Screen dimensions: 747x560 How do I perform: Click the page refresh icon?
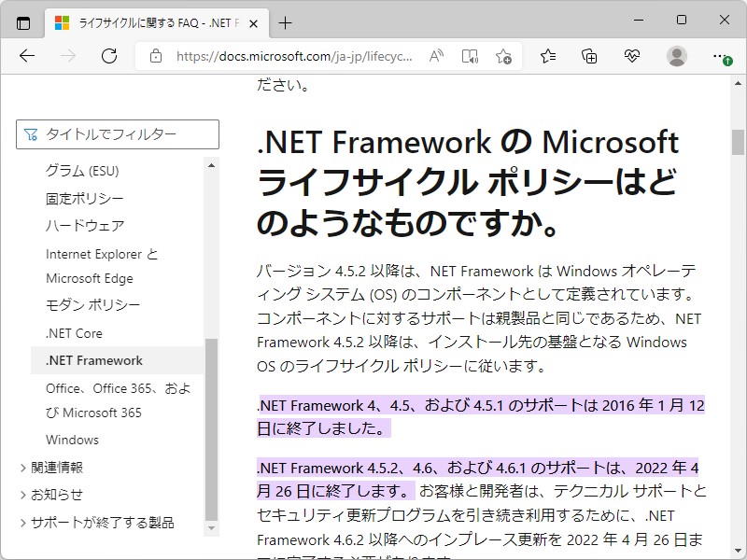point(109,56)
